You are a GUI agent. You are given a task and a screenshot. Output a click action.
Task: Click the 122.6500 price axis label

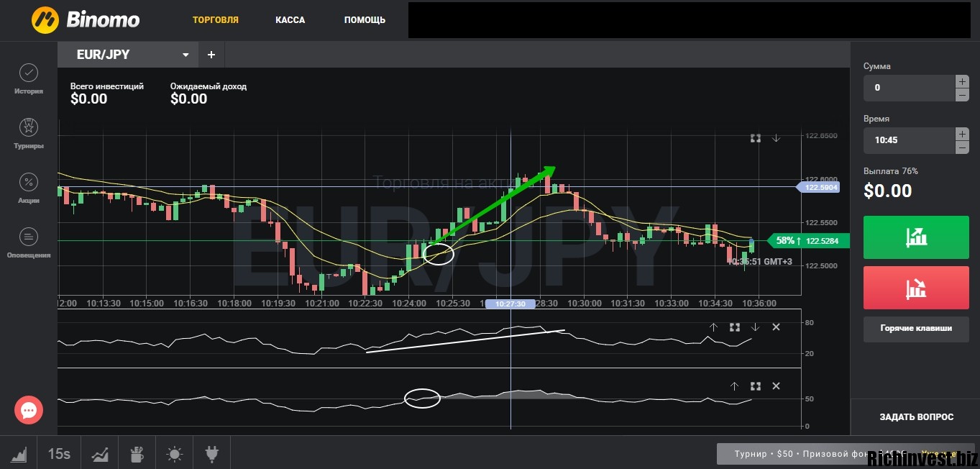(821, 136)
